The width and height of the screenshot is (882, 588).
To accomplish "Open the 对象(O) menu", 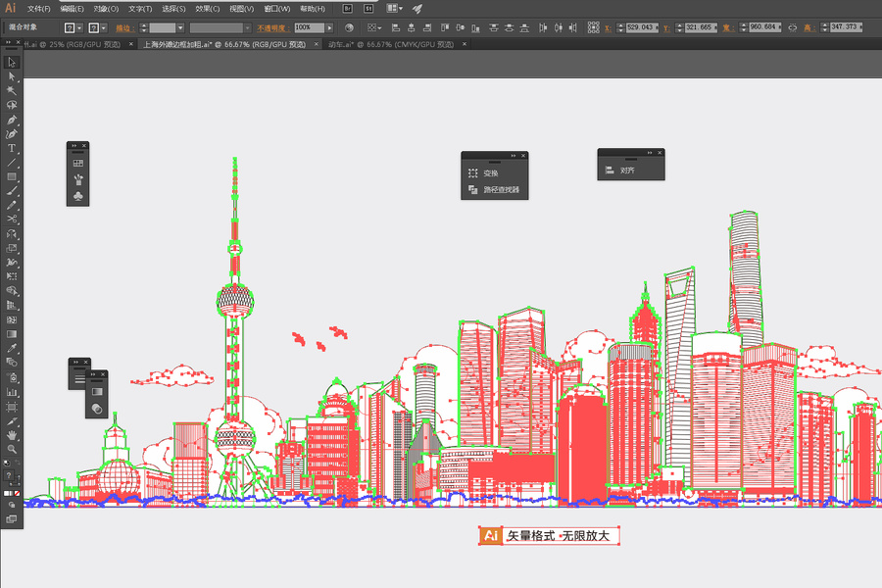I will pos(106,9).
